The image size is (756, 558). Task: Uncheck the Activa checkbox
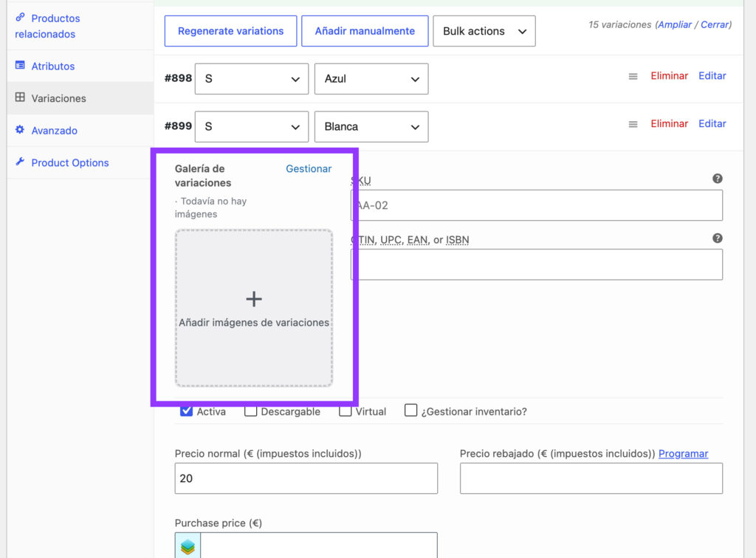point(186,411)
